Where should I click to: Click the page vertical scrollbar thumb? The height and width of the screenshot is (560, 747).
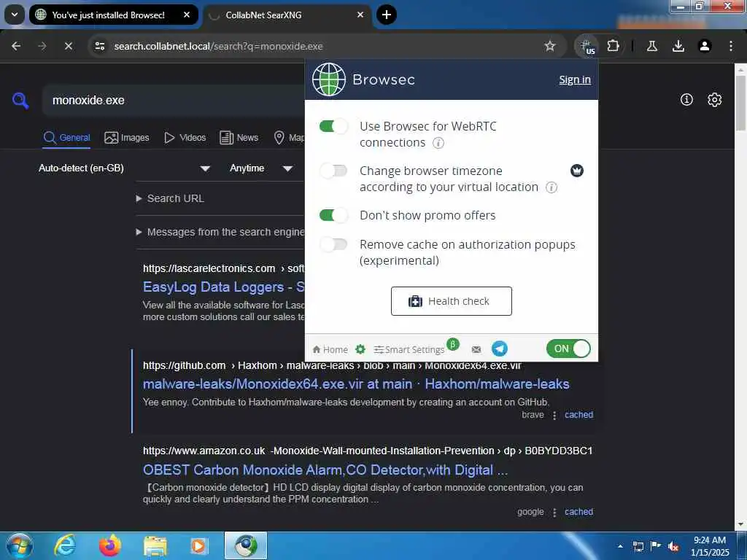pyautogui.click(x=740, y=102)
